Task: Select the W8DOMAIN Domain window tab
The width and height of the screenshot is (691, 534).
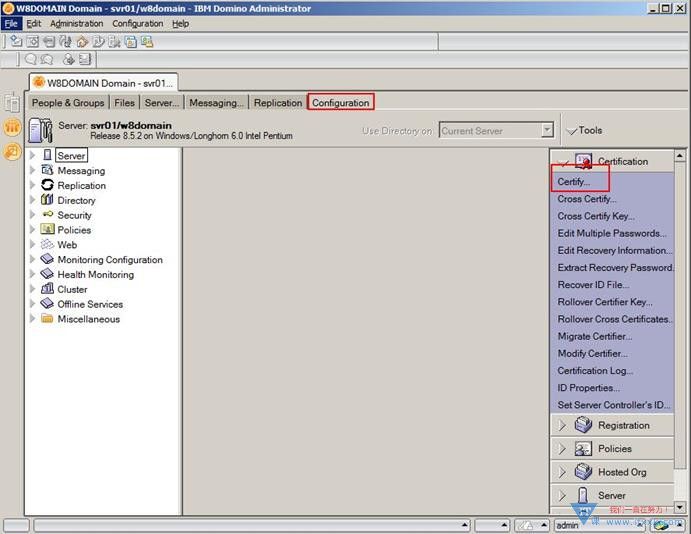Action: 104,83
